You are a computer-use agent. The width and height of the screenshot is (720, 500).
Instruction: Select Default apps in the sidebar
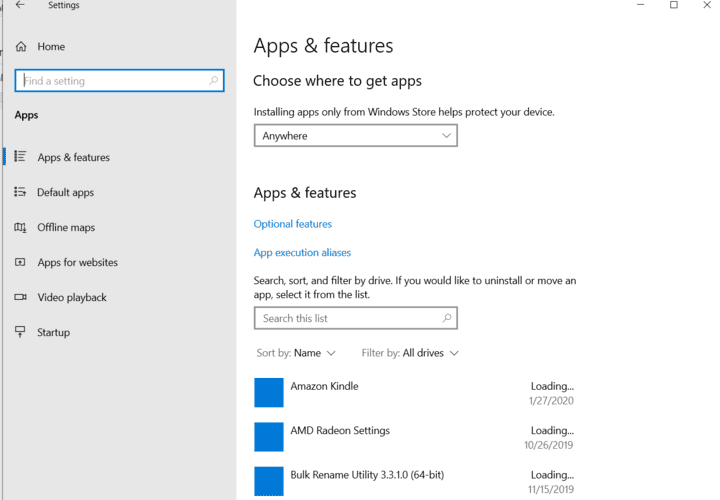pyautogui.click(x=65, y=192)
